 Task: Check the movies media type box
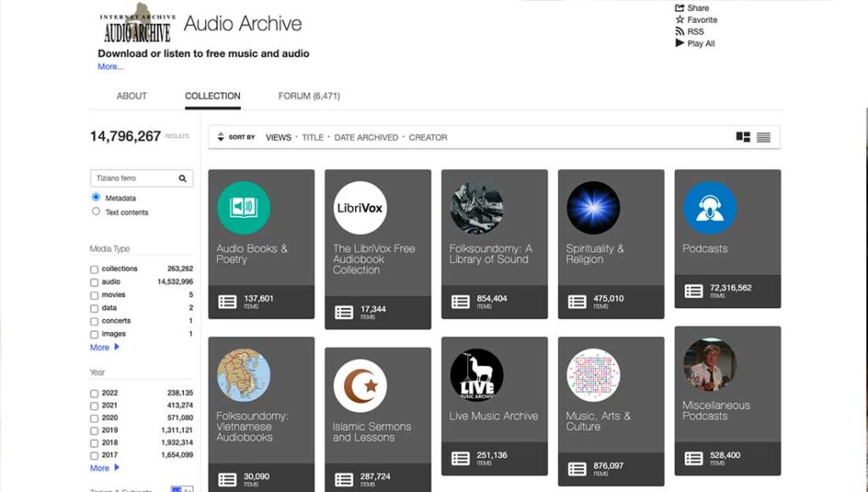94,296
